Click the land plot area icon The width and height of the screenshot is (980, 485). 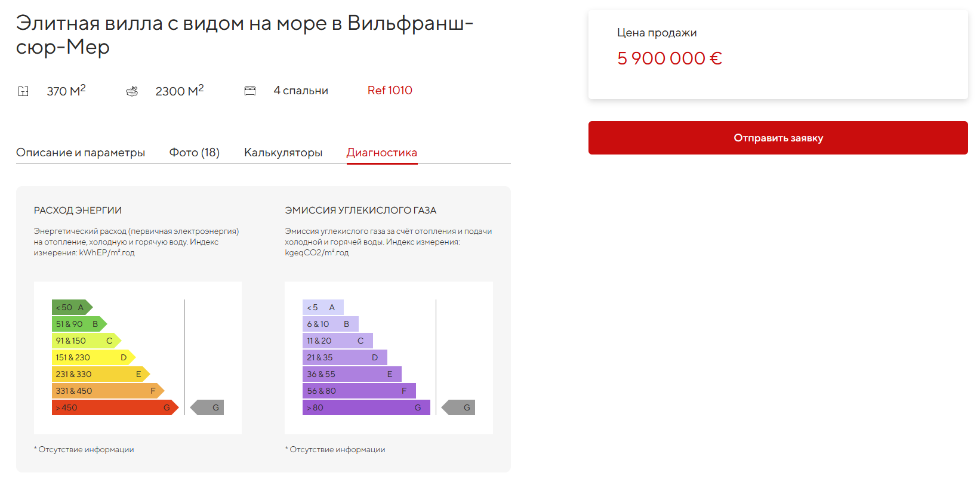pos(132,91)
